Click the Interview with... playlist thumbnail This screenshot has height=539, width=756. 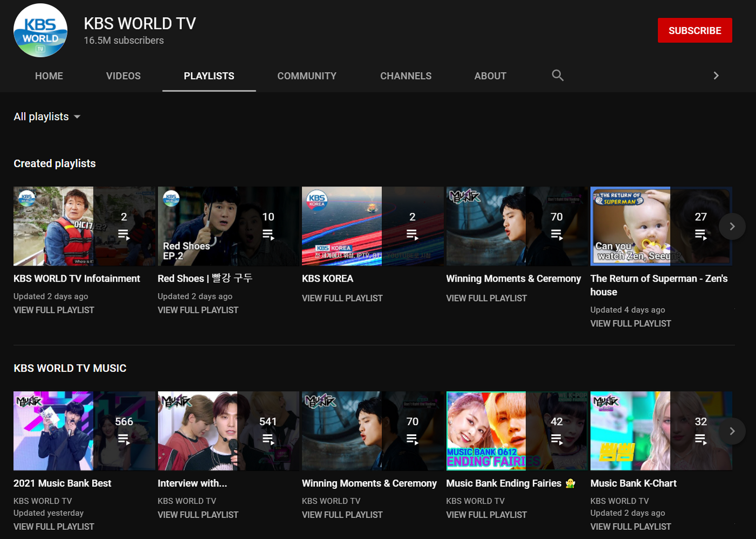(x=228, y=431)
